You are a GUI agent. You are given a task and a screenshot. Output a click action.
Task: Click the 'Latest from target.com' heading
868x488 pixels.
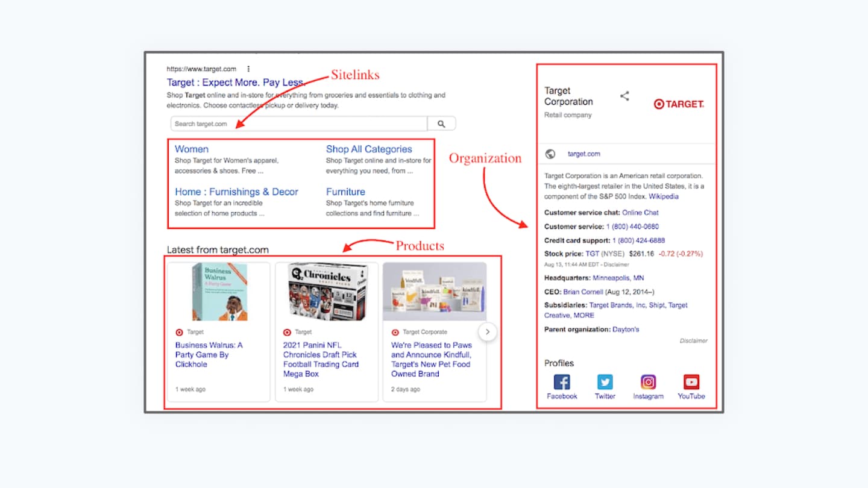tap(218, 249)
